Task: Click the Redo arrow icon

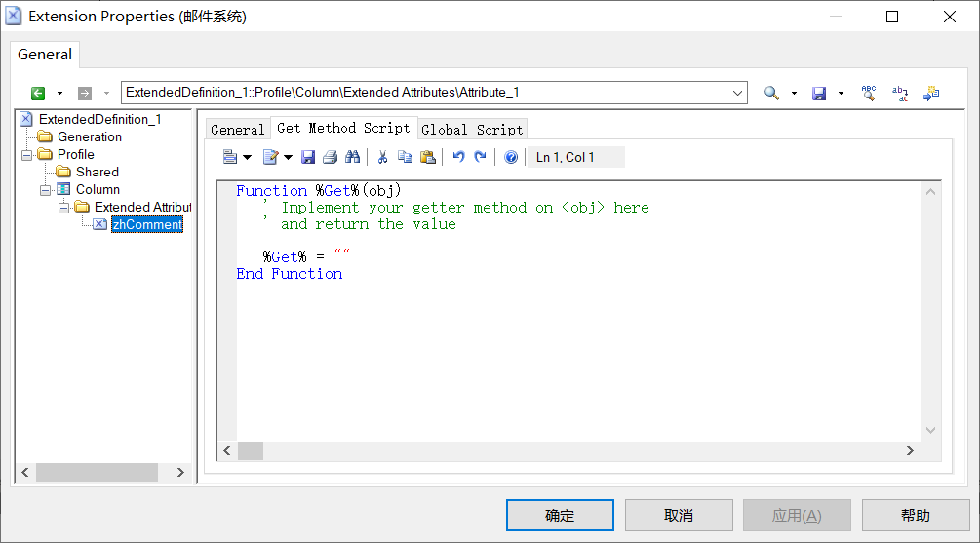Action: coord(480,157)
